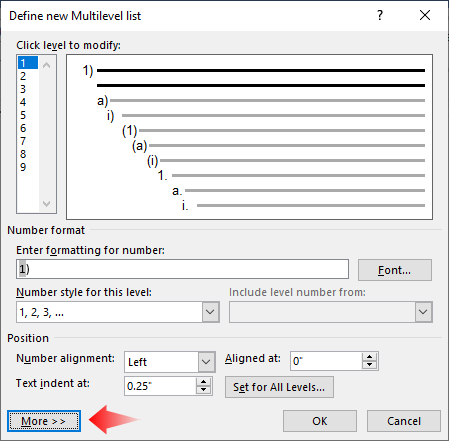The image size is (449, 441).
Task: Decrease the Aligned at value with down arrow
Action: click(369, 365)
